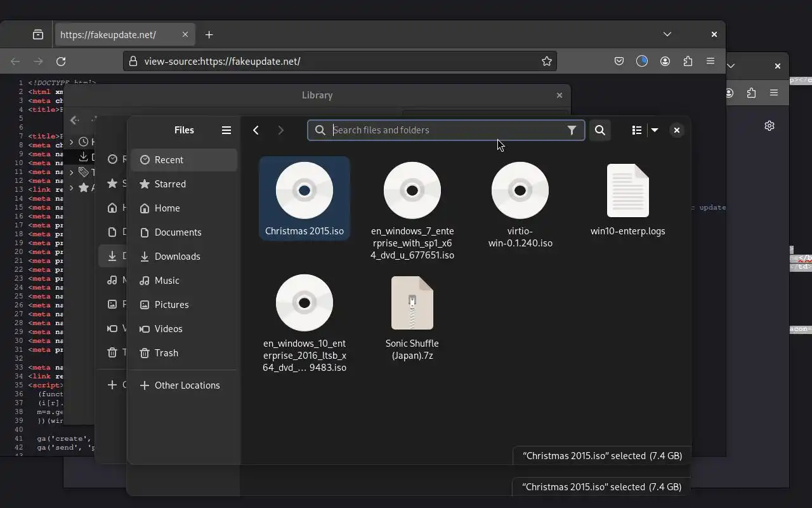Screen dimensions: 812x508
Task: Click the search filter funnel icon
Action: click(x=572, y=130)
